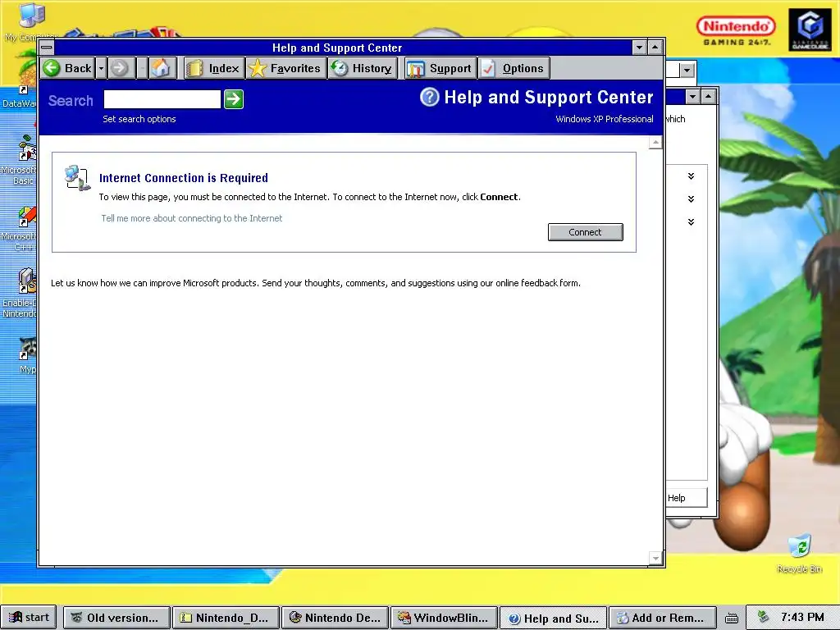The image size is (840, 630).
Task: Open Options in Help toolbar
Action: coord(514,68)
